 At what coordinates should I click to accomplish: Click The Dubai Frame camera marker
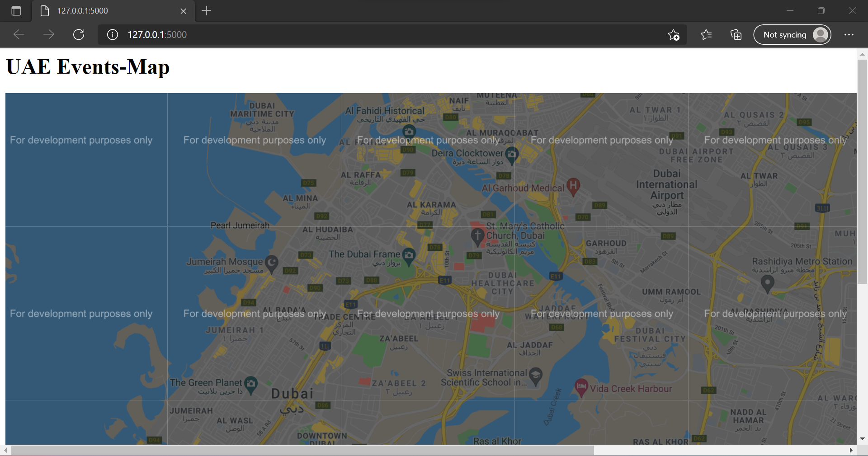pos(409,256)
